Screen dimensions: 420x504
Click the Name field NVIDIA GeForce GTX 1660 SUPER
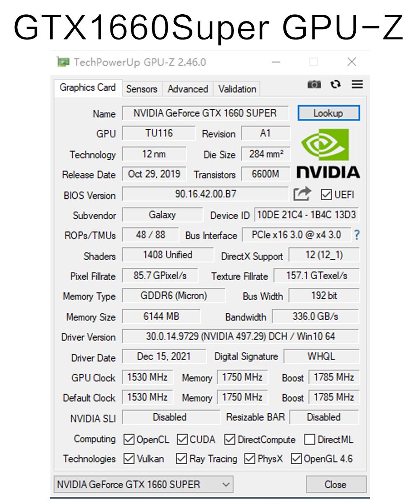coord(205,113)
